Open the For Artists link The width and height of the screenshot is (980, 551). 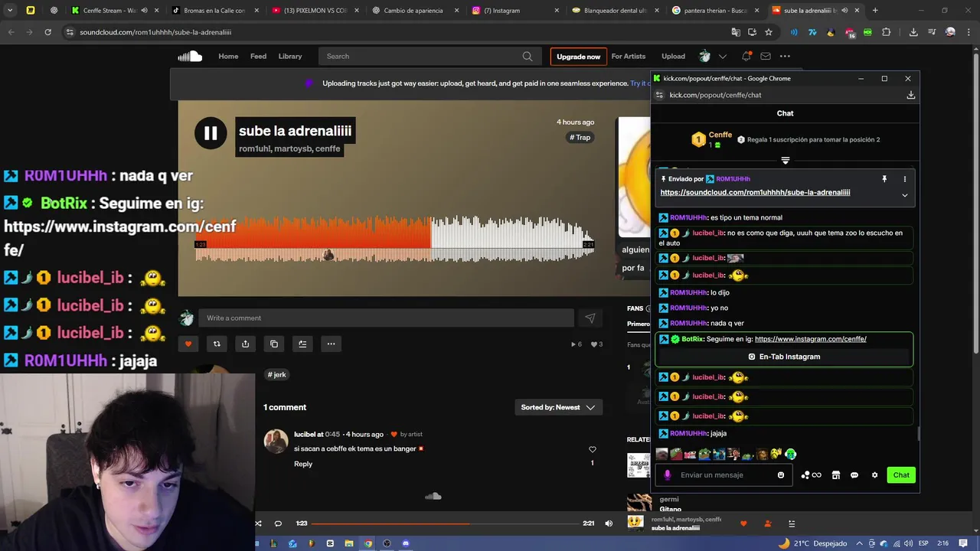pyautogui.click(x=629, y=56)
